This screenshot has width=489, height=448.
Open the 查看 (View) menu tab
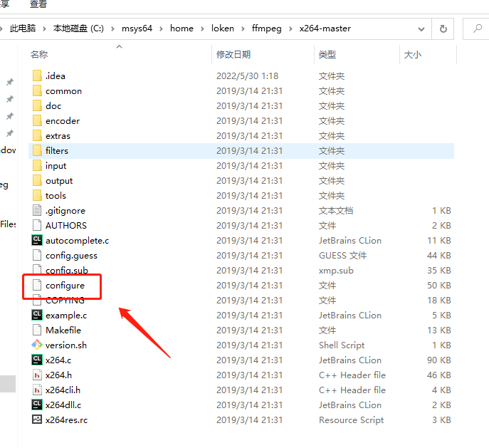[38, 4]
